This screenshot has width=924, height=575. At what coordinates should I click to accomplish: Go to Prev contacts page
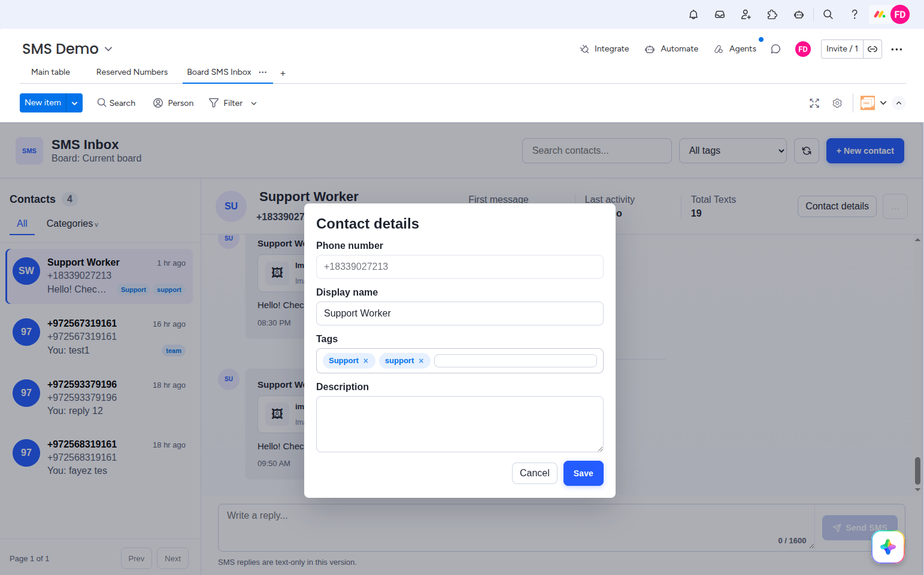(x=137, y=559)
